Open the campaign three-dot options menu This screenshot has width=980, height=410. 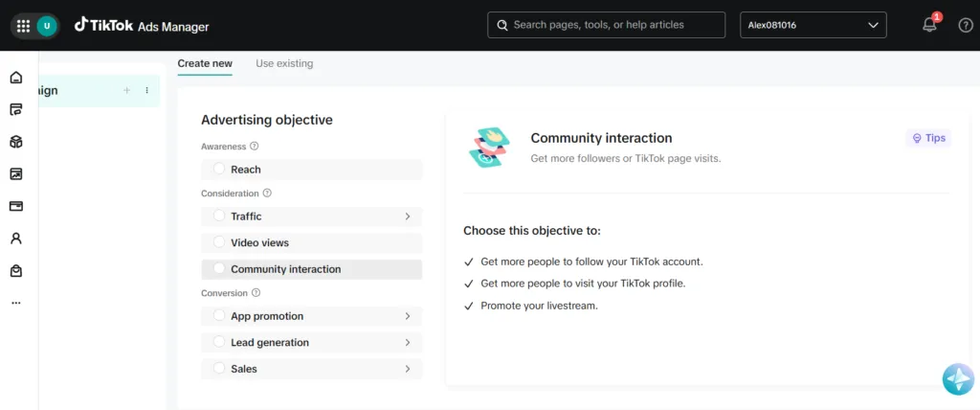coord(146,90)
